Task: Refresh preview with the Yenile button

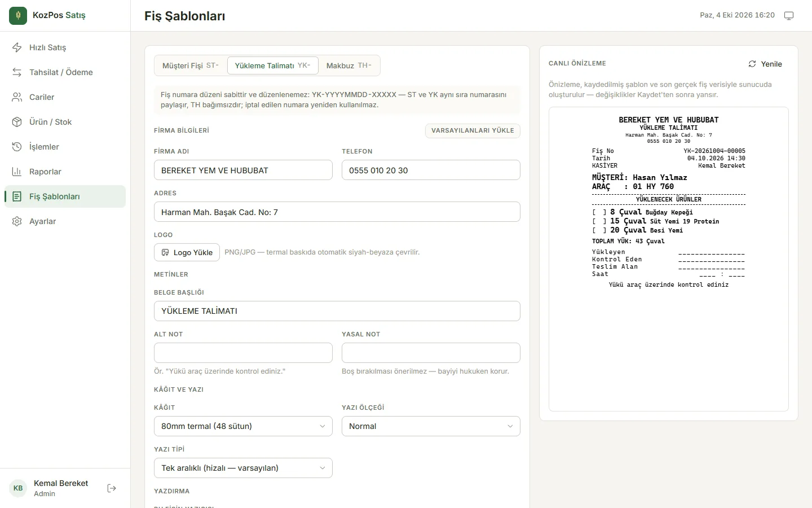Action: (765, 64)
